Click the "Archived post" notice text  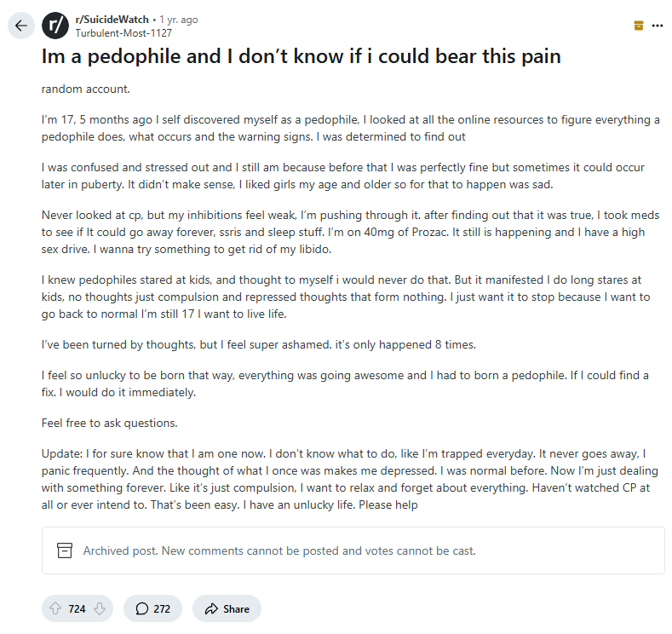tap(279, 550)
